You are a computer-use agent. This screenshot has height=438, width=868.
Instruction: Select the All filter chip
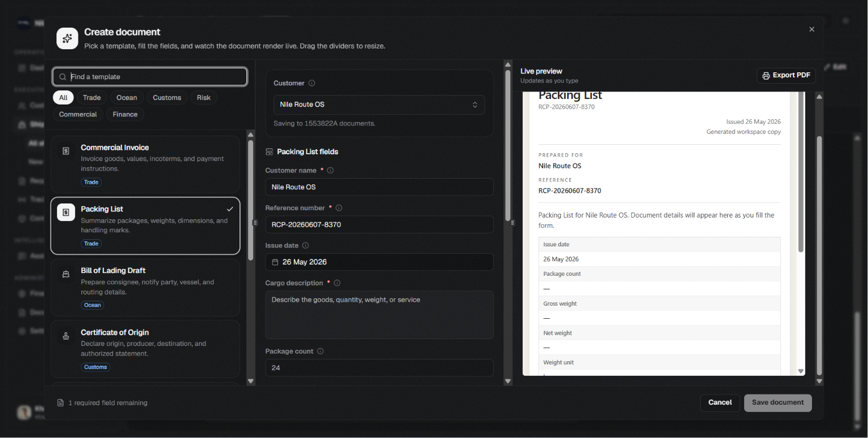pos(63,98)
